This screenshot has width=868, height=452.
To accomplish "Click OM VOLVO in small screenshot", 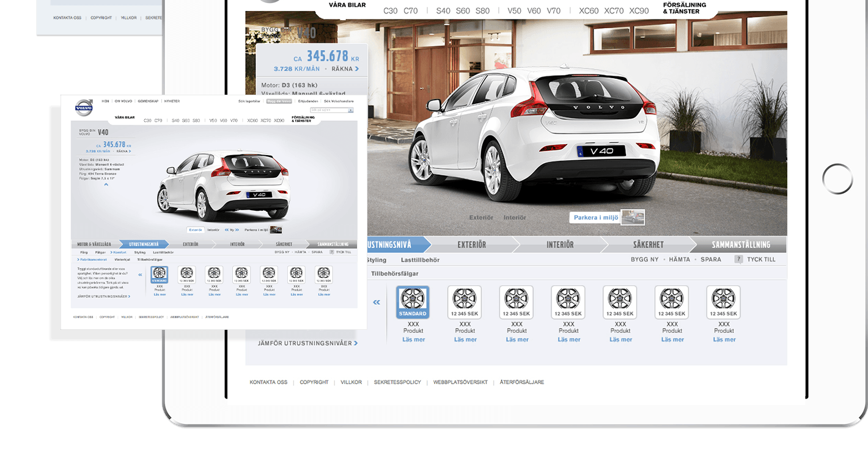I will click(x=123, y=101).
